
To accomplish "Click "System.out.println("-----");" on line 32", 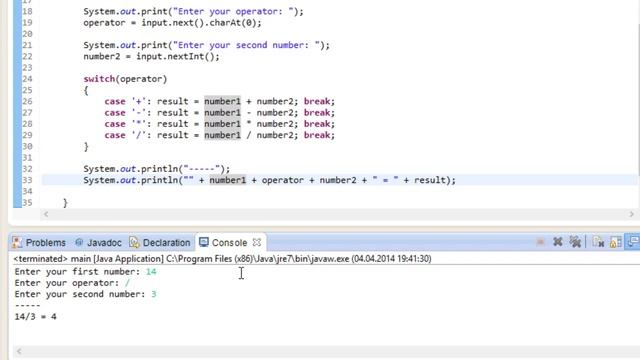I will click(x=157, y=169).
